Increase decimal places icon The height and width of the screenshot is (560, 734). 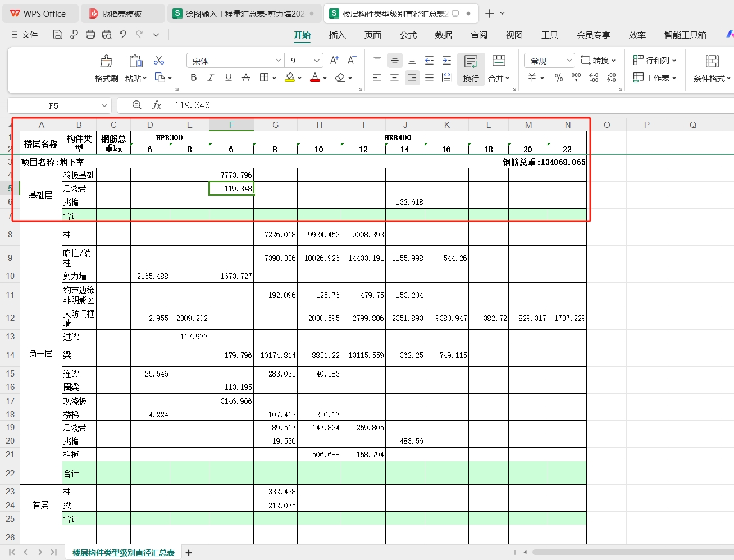point(594,77)
